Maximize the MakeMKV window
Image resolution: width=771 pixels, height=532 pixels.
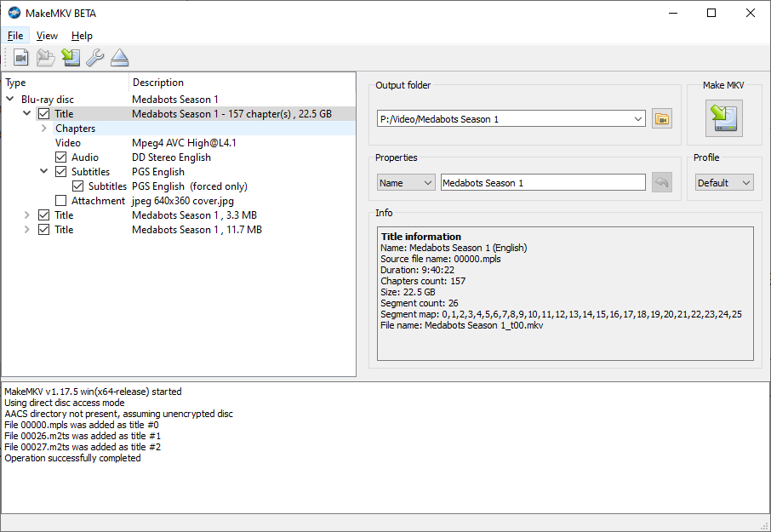click(711, 14)
